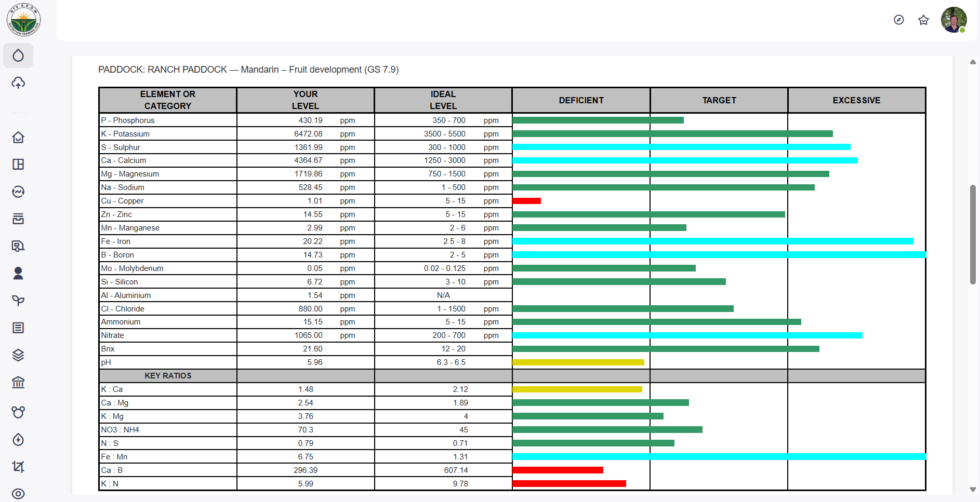
Task: Click the page scrollbar thumb
Action: pyautogui.click(x=973, y=235)
